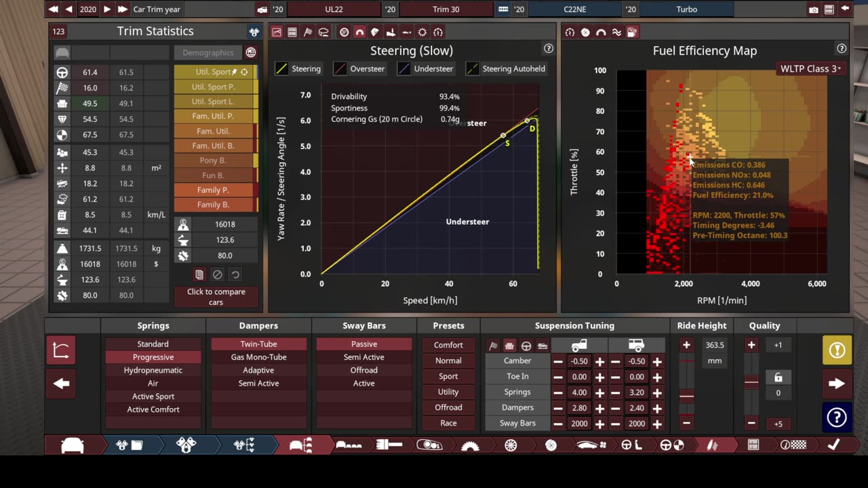This screenshot has height=488, width=868.
Task: Click the globe icon beside Demographics
Action: [x=251, y=52]
